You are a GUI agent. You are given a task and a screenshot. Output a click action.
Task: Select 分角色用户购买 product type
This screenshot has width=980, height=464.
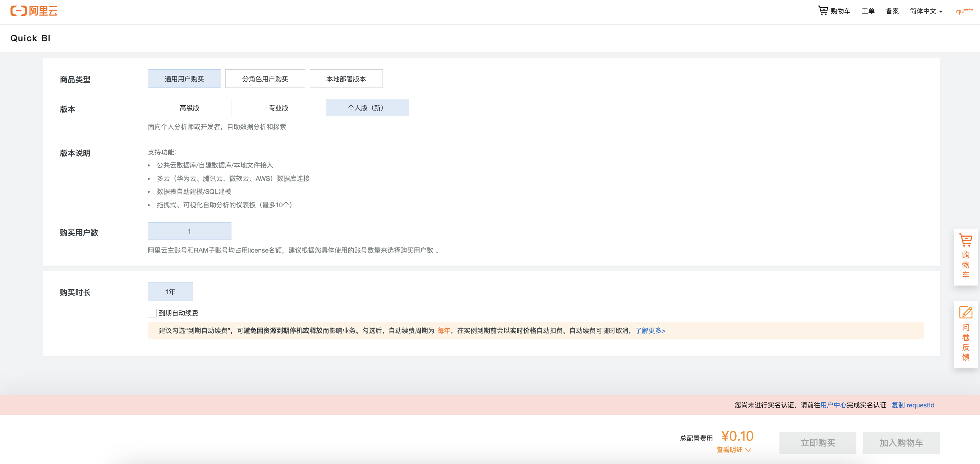pos(265,79)
